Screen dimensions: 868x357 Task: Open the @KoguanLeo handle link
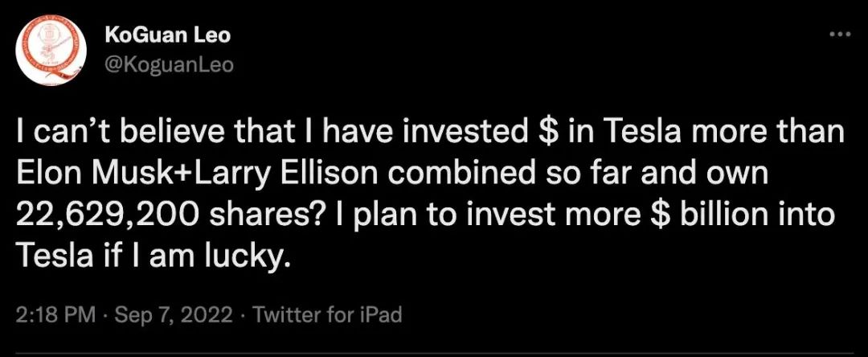pyautogui.click(x=169, y=64)
